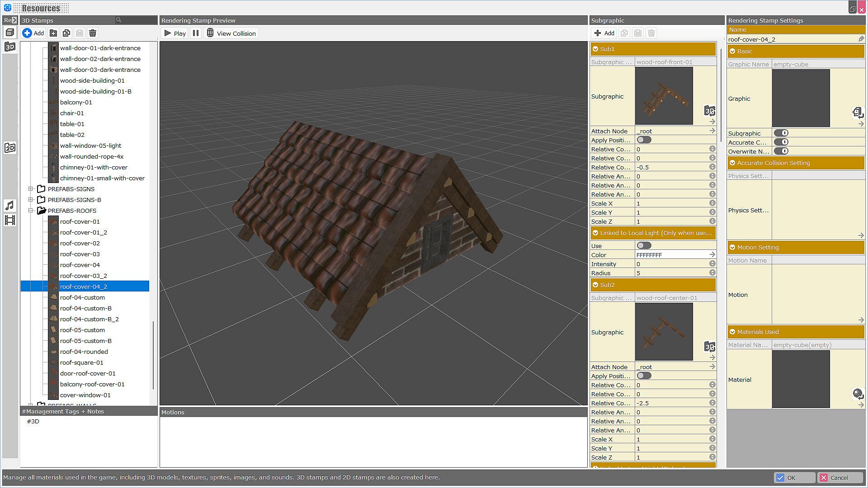868x488 pixels.
Task: Expand the PREFABS-SIGNS folder
Action: (x=31, y=189)
